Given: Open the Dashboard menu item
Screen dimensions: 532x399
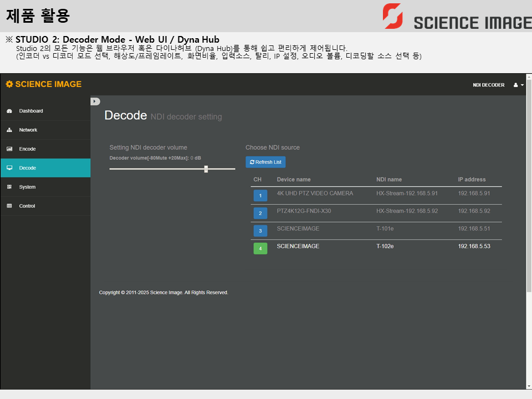Looking at the screenshot, I should (45, 111).
